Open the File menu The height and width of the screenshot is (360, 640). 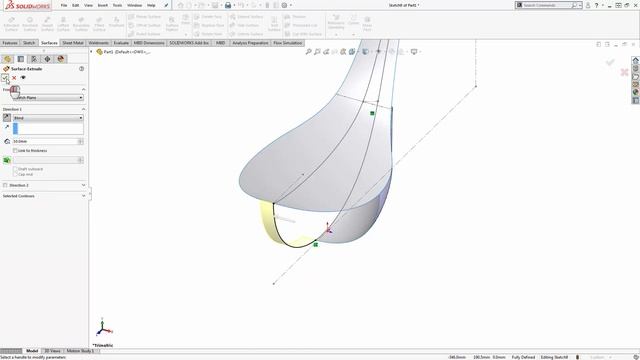pos(64,5)
